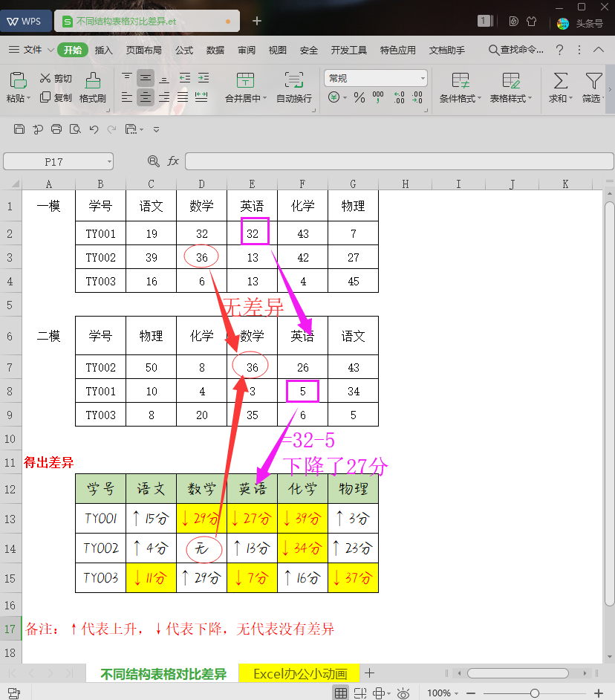
Task: Align text to the left
Action: (x=127, y=97)
